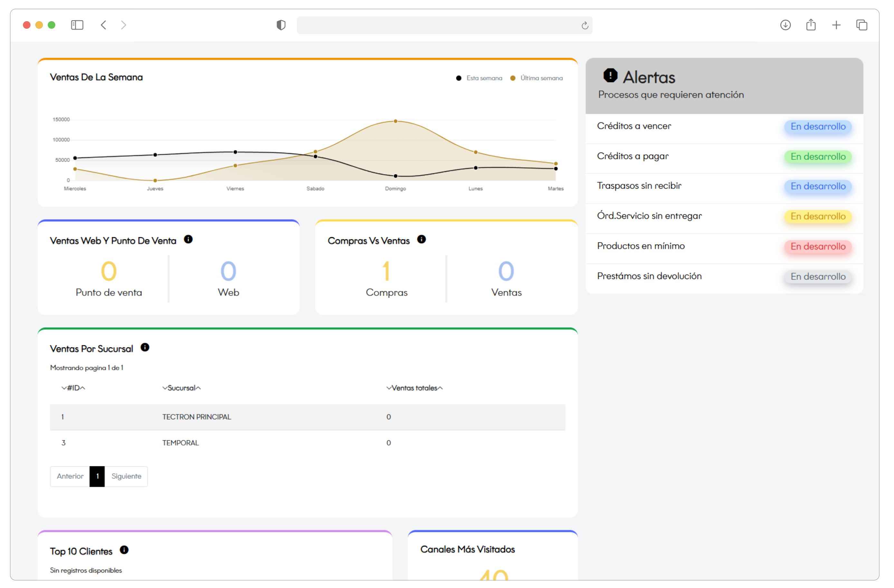
Task: Click the Siguiente pagination button
Action: point(126,476)
